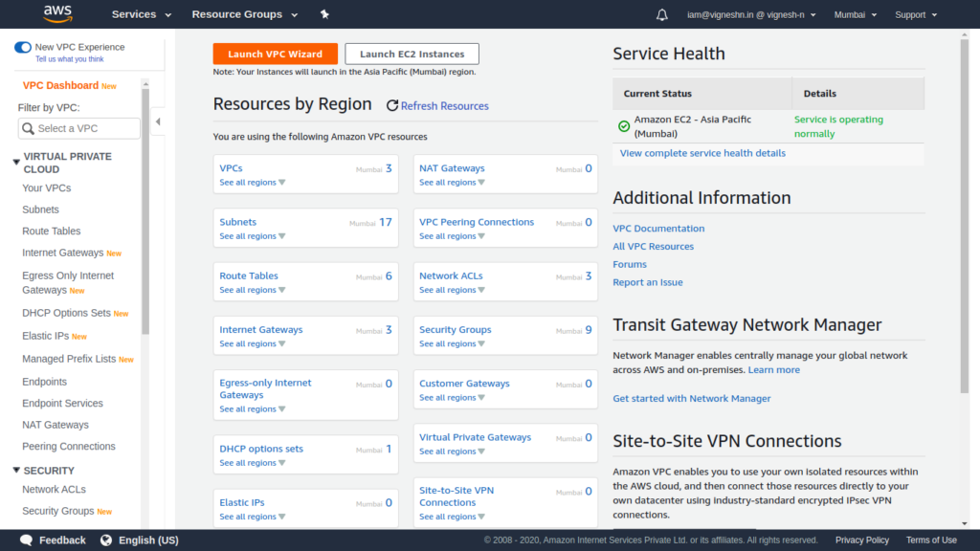Expand See all regions under Elastic IPs card
980x551 pixels.
point(253,517)
